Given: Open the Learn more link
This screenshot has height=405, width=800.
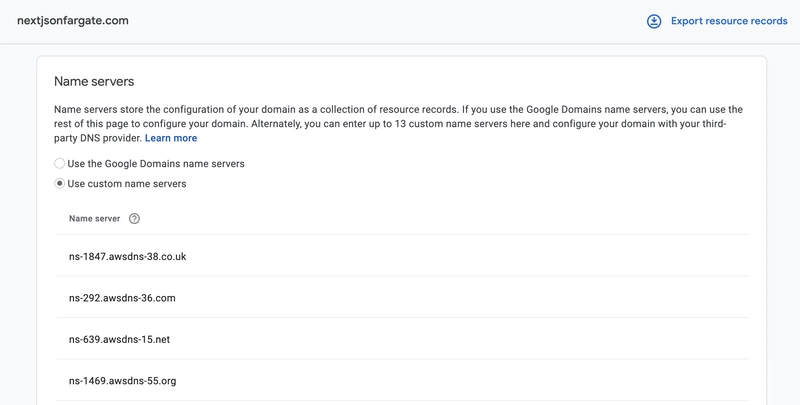Looking at the screenshot, I should 171,138.
